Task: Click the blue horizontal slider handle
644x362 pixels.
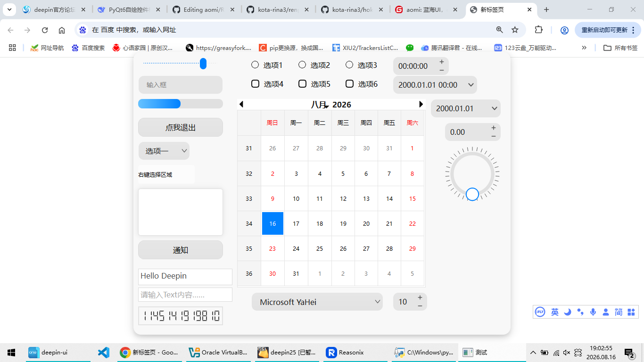Action: 203,63
